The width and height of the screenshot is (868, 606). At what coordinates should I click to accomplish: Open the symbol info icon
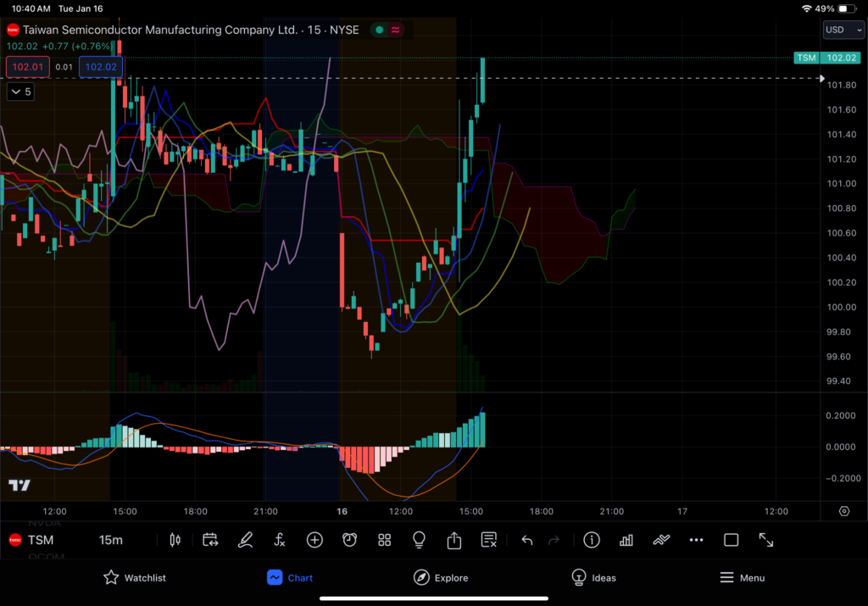point(591,540)
